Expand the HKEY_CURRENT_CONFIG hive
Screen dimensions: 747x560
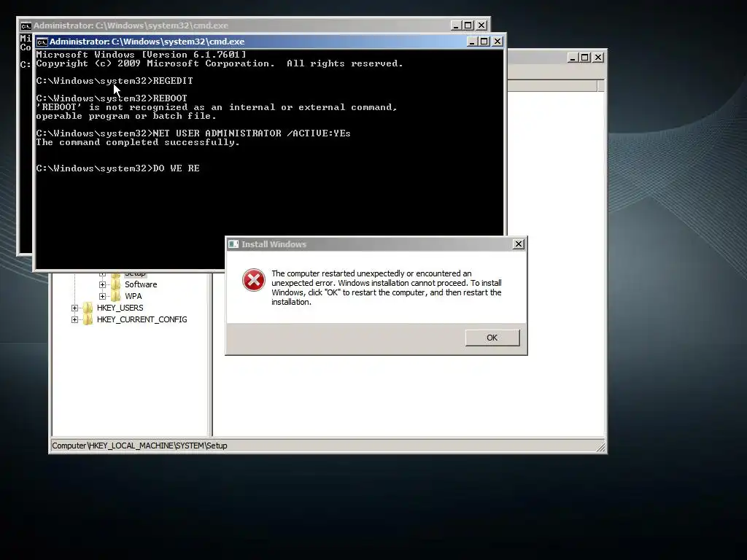(x=75, y=319)
